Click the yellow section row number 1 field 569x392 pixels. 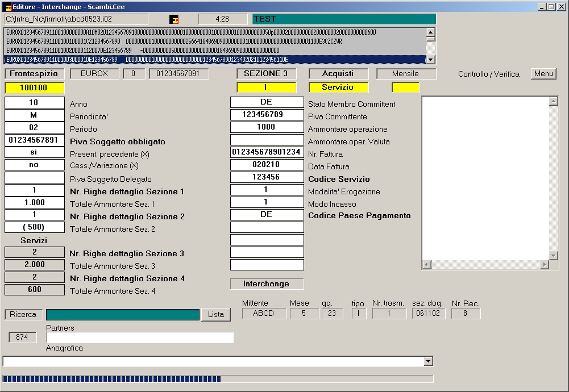pyautogui.click(x=266, y=87)
